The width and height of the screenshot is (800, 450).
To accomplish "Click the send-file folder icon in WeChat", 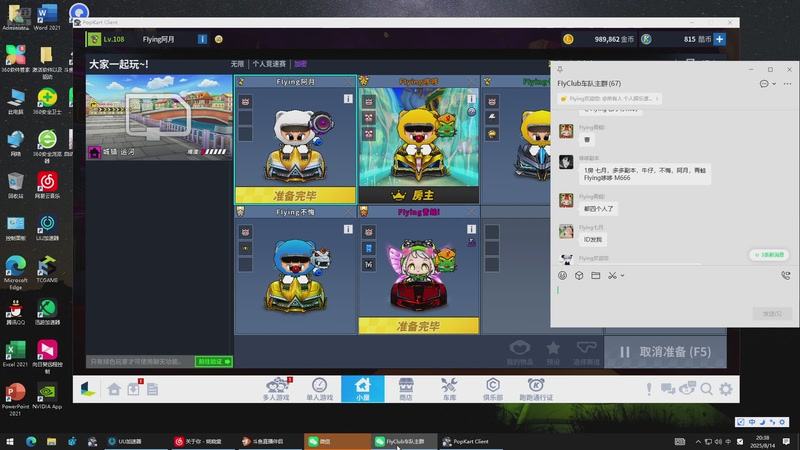I will pos(595,276).
